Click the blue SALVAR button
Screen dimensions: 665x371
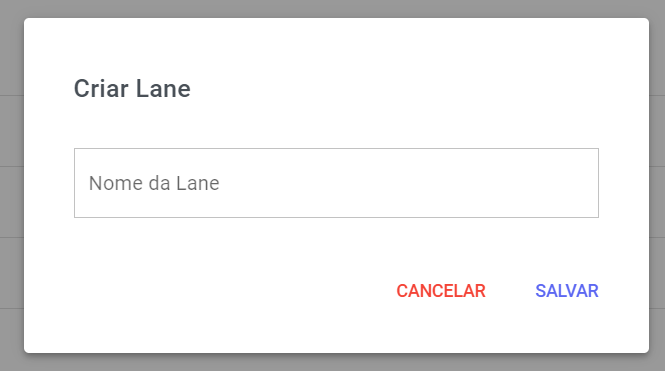567,291
